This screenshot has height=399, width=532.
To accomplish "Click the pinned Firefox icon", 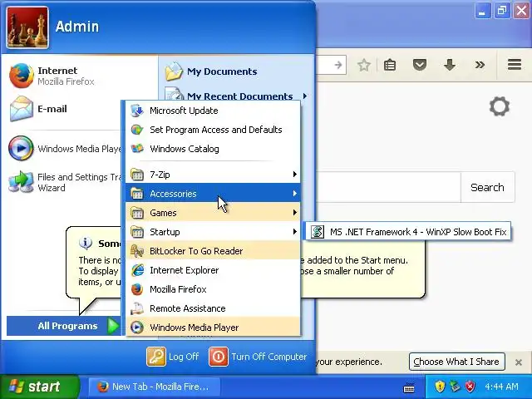I will pyautogui.click(x=21, y=76).
